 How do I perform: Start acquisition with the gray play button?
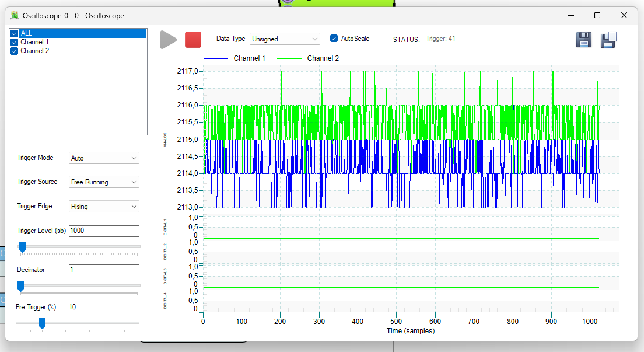click(169, 40)
